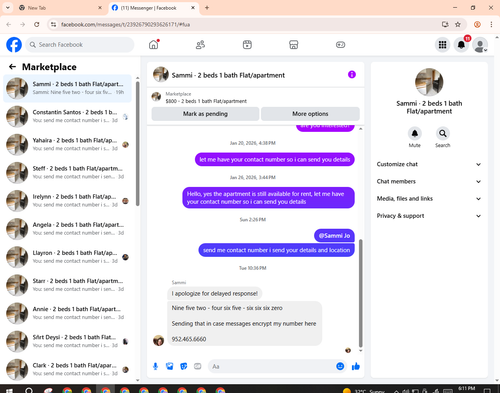Open the Watch video icon in navigation
This screenshot has height=393, width=500.
pyautogui.click(x=247, y=45)
